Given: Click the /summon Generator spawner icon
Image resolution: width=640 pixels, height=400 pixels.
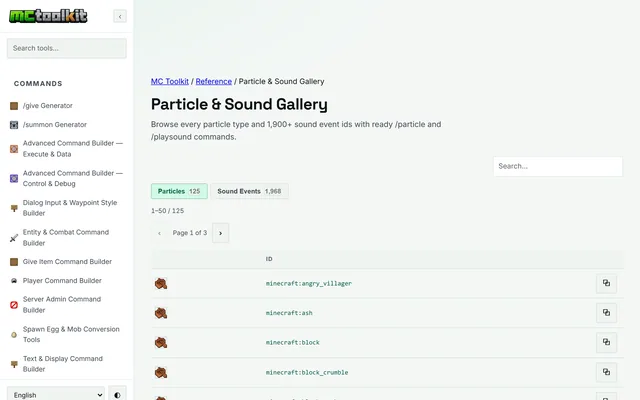Looking at the screenshot, I should click(14, 125).
